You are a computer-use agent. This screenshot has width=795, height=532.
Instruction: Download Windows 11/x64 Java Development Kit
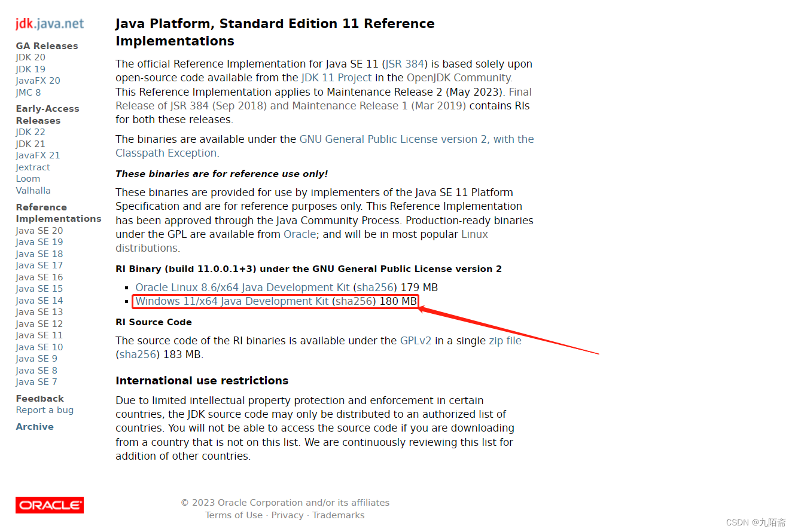click(x=232, y=301)
